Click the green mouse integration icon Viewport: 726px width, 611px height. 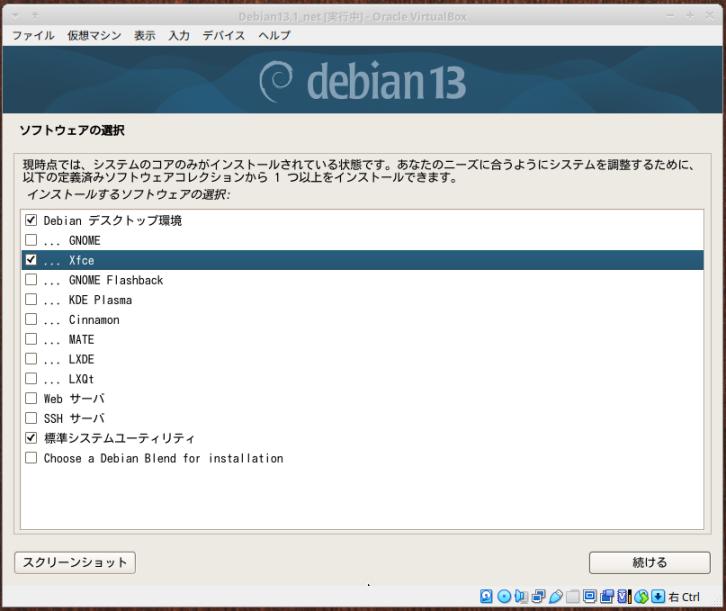[641, 596]
